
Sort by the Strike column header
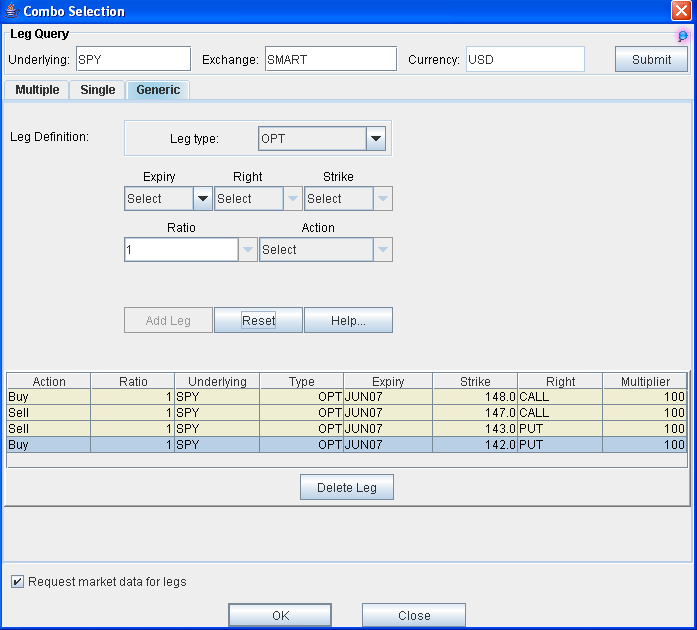pos(474,381)
